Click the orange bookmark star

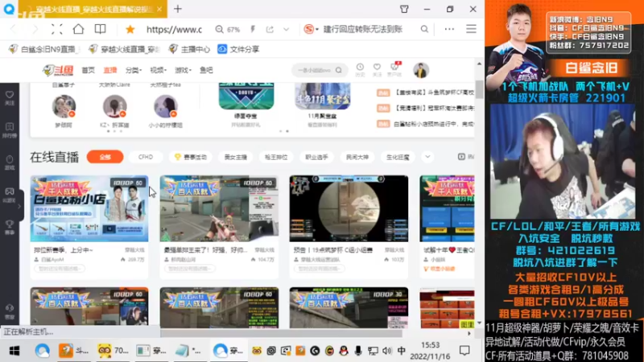(130, 29)
